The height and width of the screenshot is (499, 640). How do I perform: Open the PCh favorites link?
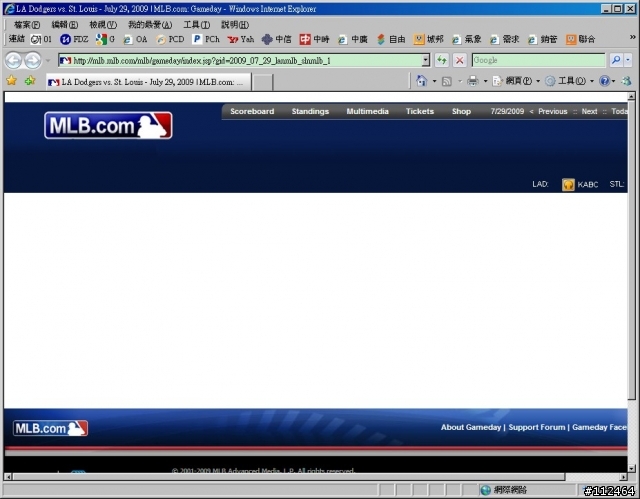point(206,39)
